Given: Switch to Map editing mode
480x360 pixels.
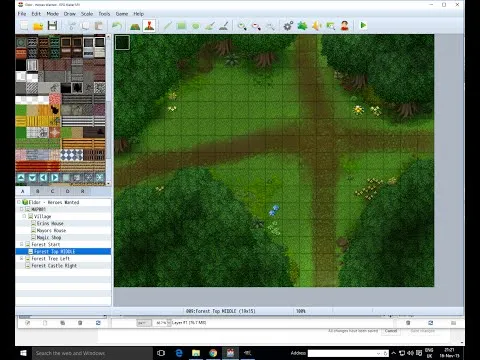Looking at the screenshot, I should [135, 26].
